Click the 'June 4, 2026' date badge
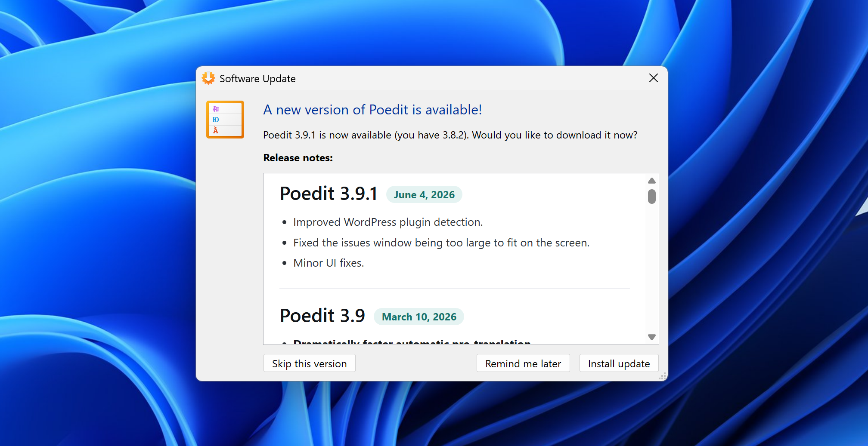Screen dimensions: 868x446 424,194
